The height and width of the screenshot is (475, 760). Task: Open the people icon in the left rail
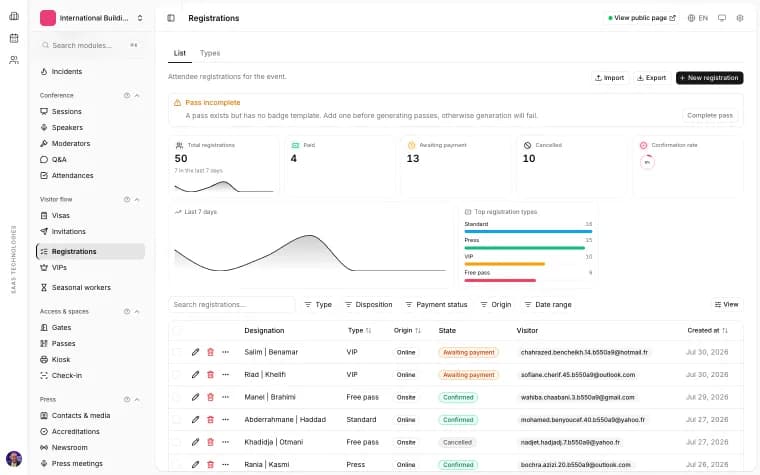tap(14, 60)
